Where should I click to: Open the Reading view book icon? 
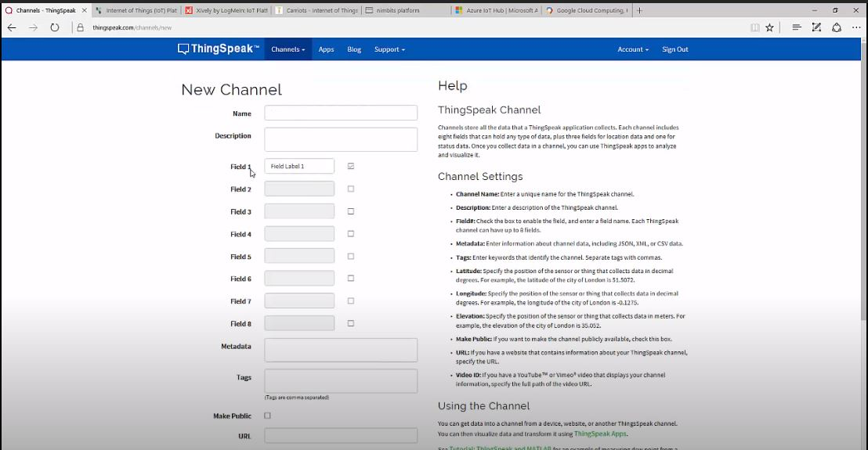pos(755,27)
